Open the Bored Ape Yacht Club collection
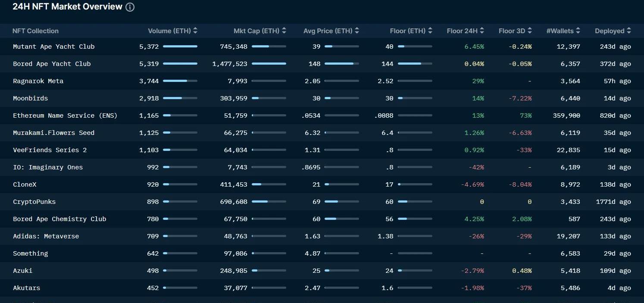 point(52,64)
